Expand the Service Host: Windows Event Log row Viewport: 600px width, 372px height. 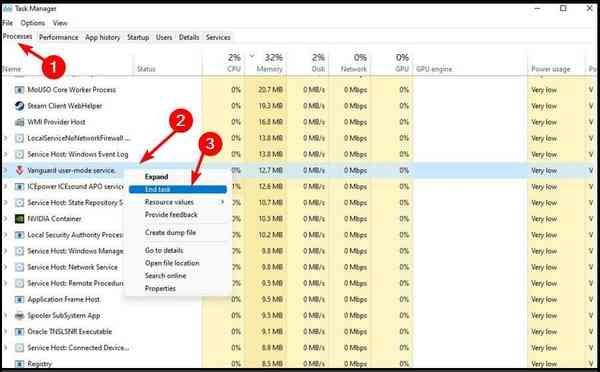tap(6, 154)
